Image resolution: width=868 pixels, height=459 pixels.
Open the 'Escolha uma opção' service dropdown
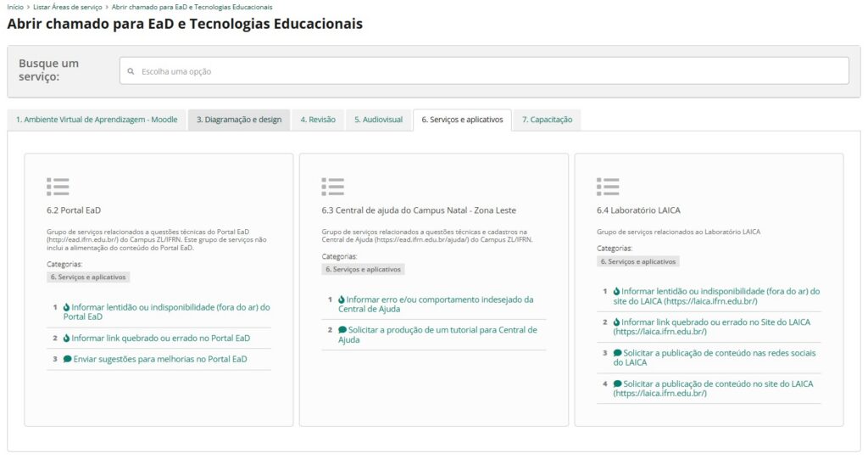[x=483, y=71]
